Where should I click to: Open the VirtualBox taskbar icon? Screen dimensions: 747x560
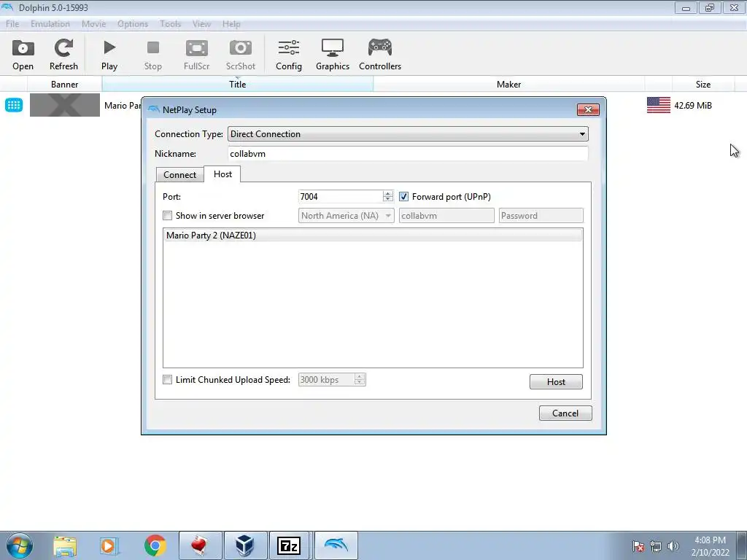(245, 545)
